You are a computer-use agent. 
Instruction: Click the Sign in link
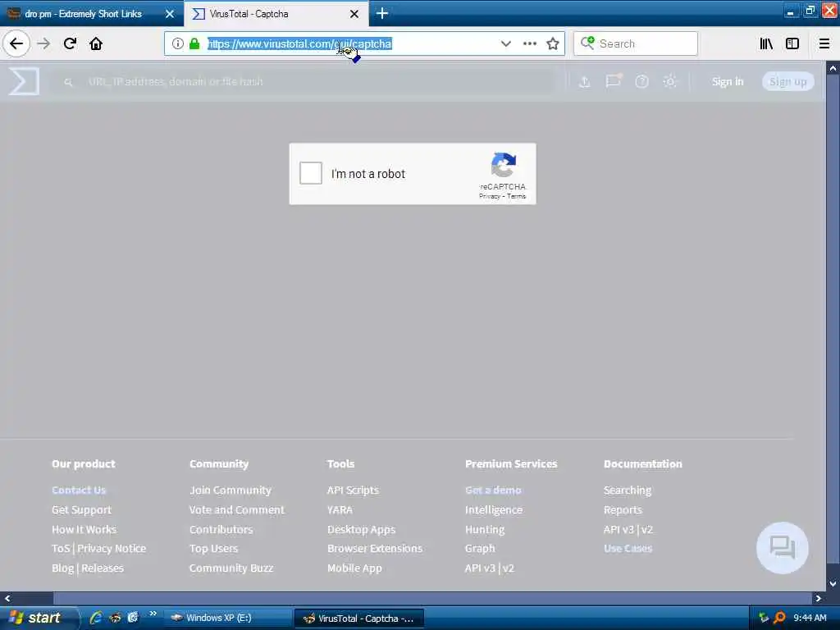pos(728,81)
